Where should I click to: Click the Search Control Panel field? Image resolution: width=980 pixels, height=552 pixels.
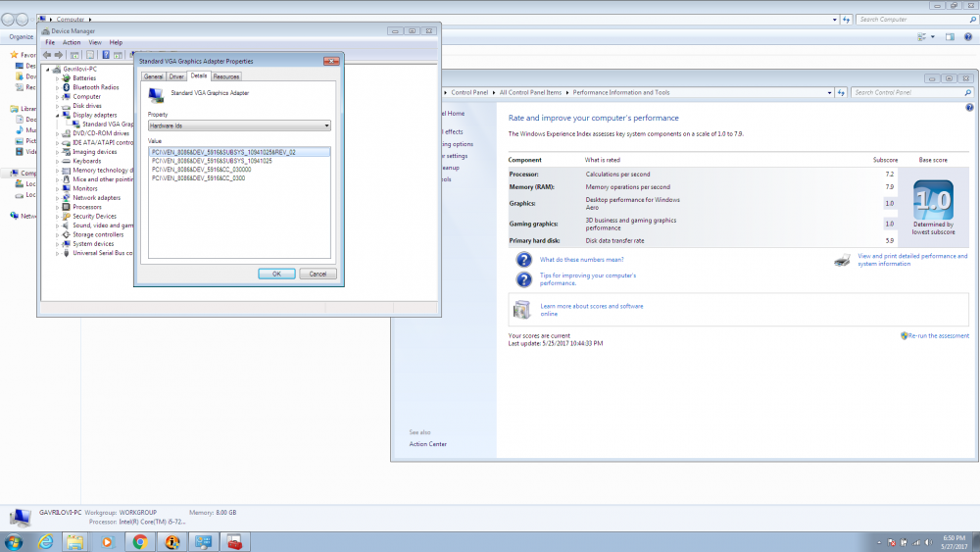point(909,92)
